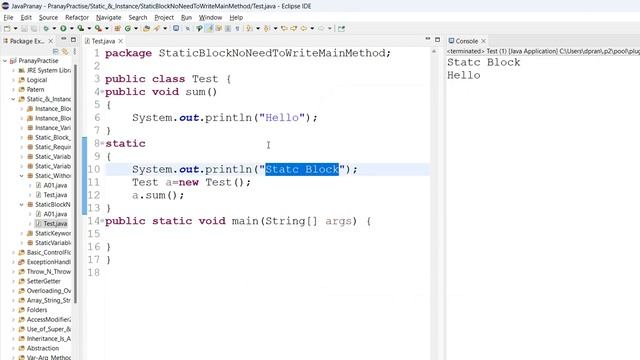
Task: Click the greyed-out history arrow icon
Action: click(x=321, y=29)
